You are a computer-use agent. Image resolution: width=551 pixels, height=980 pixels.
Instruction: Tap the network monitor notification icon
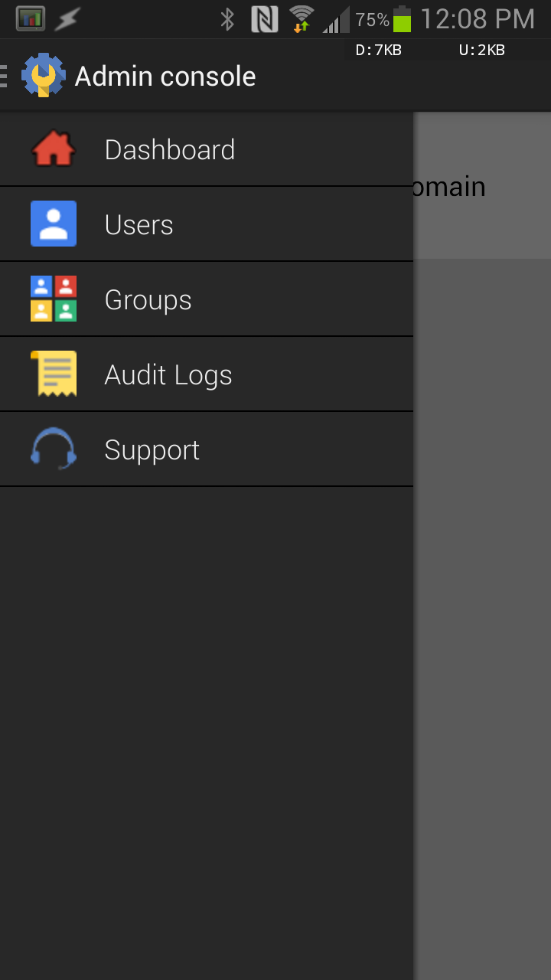pyautogui.click(x=31, y=19)
